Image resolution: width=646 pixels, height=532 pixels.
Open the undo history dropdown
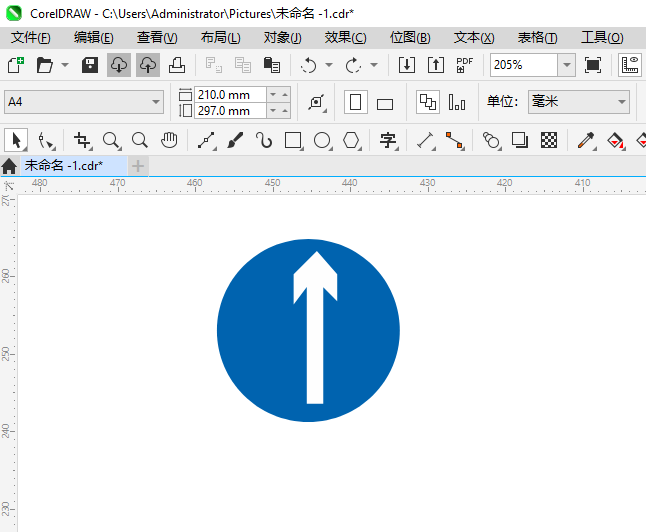coord(329,65)
